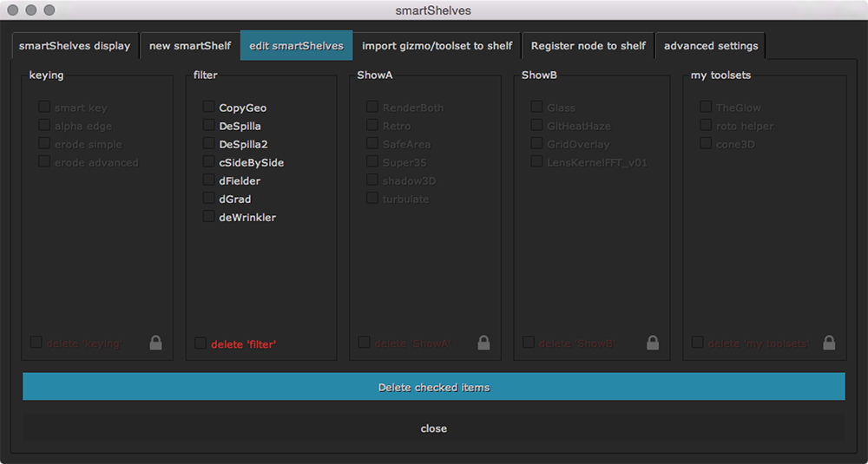The height and width of the screenshot is (464, 868).
Task: Click the lock icon in keying shelf
Action: pos(155,343)
